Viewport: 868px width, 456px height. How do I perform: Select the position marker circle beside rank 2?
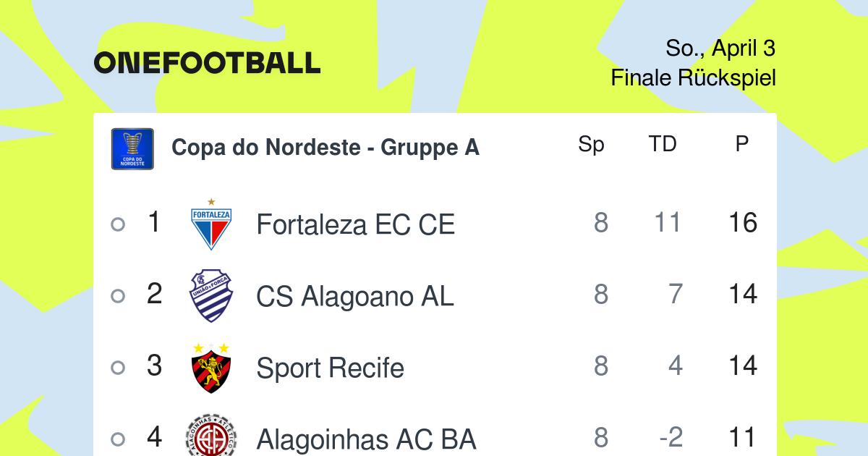(x=118, y=296)
